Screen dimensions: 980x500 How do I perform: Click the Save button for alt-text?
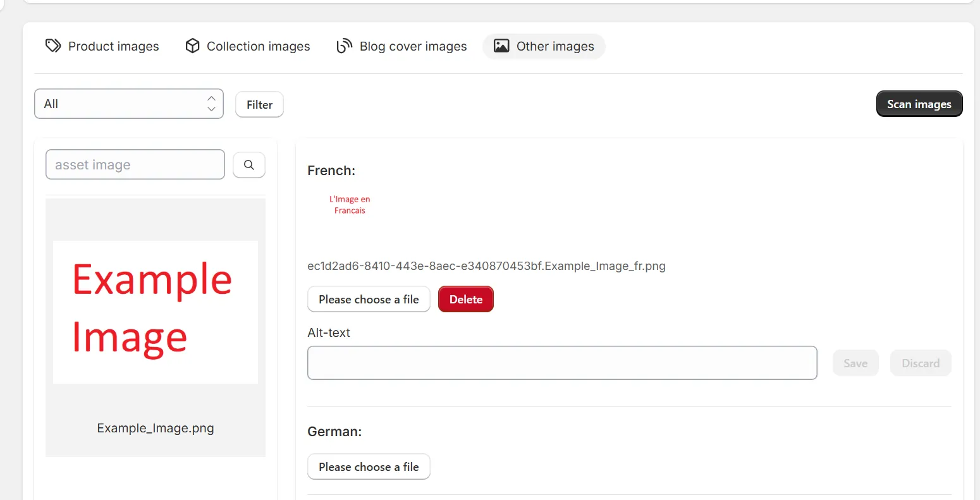pos(855,363)
